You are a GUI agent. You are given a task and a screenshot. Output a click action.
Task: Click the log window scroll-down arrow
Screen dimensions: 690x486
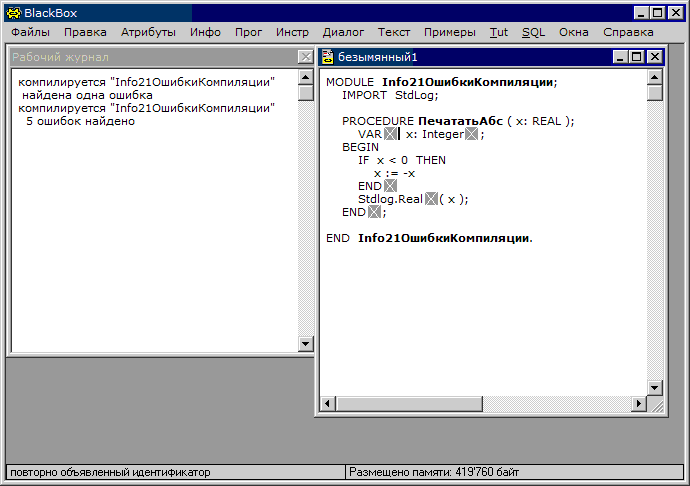(305, 344)
